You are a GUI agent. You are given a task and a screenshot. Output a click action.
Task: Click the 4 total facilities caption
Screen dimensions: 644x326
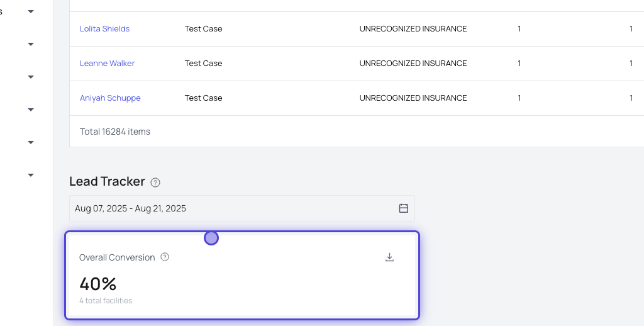[x=106, y=301]
